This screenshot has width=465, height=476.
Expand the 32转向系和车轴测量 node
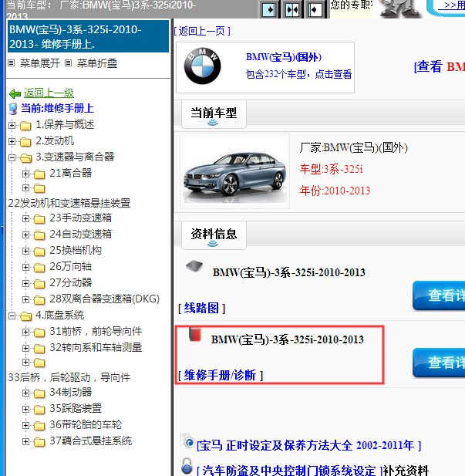pos(25,348)
